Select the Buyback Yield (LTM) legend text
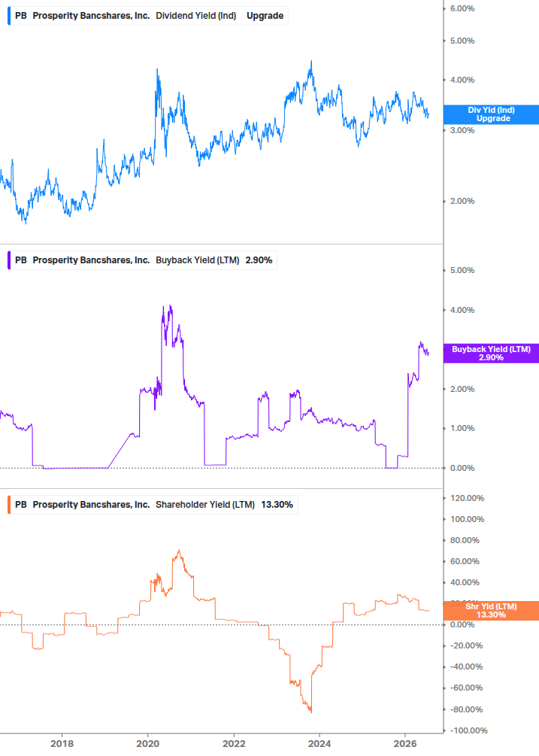The width and height of the screenshot is (539, 756). [198, 260]
